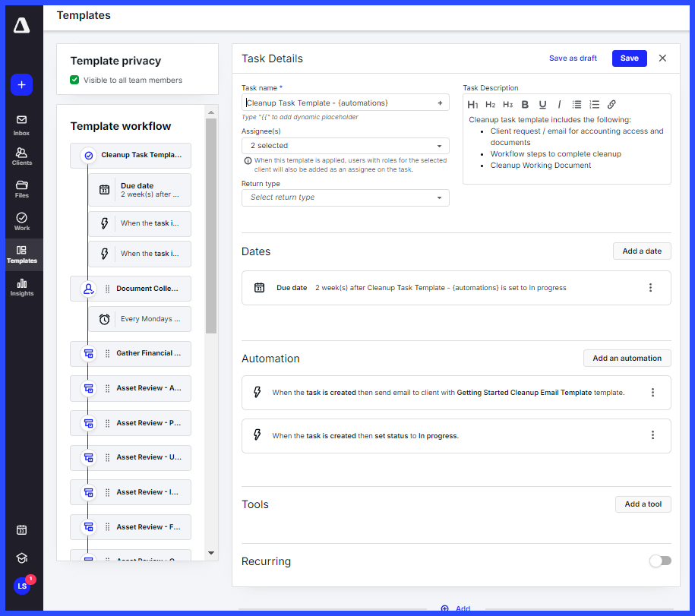Click the bulleted list icon
Viewport: 695px width, 616px height.
tap(577, 105)
